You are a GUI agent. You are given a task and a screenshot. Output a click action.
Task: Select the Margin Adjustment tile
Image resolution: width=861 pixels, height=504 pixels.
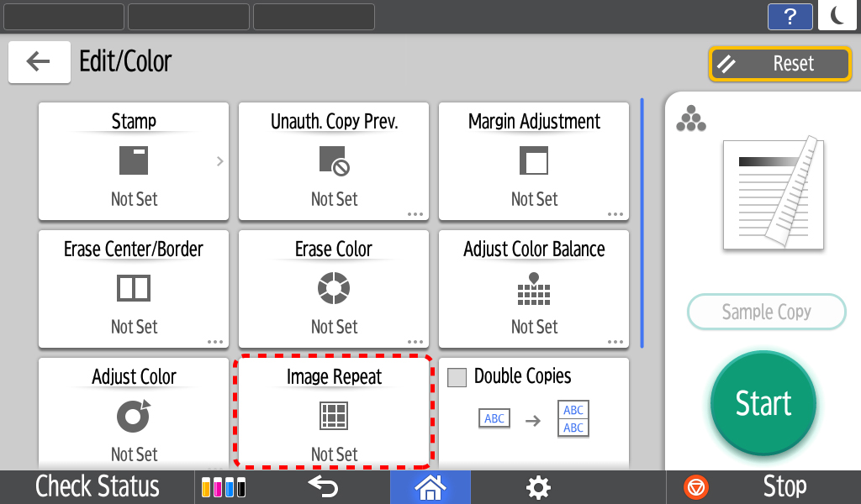point(534,160)
